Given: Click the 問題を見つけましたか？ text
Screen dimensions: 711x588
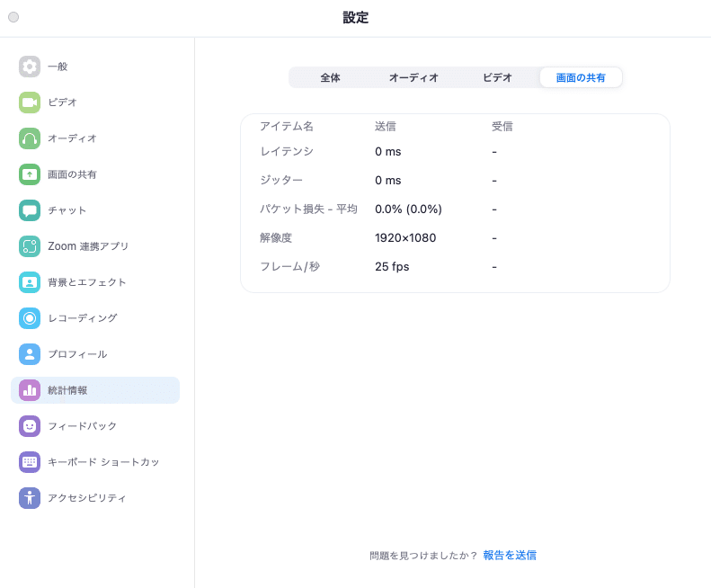Looking at the screenshot, I should click(423, 556).
